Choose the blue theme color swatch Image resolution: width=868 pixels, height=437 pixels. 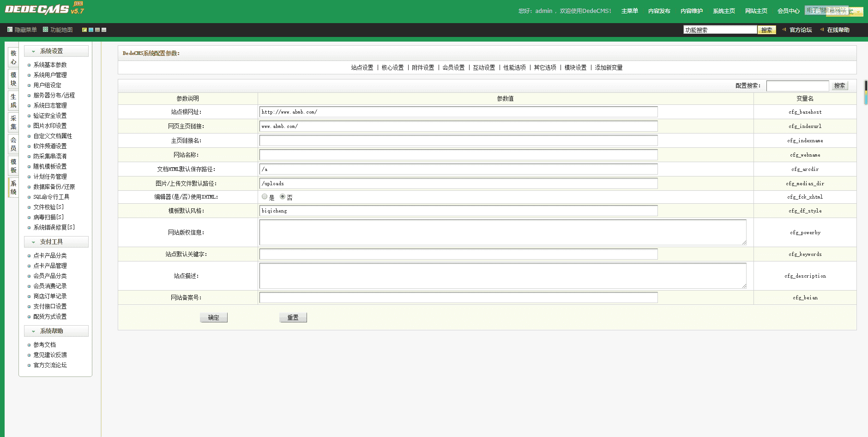coord(91,30)
